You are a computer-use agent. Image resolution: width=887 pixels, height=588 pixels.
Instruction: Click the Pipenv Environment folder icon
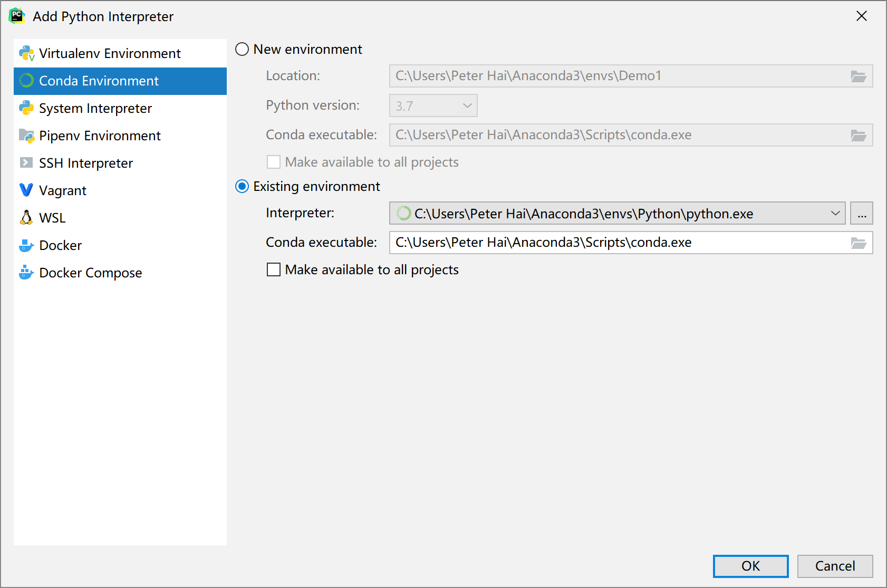coord(26,136)
